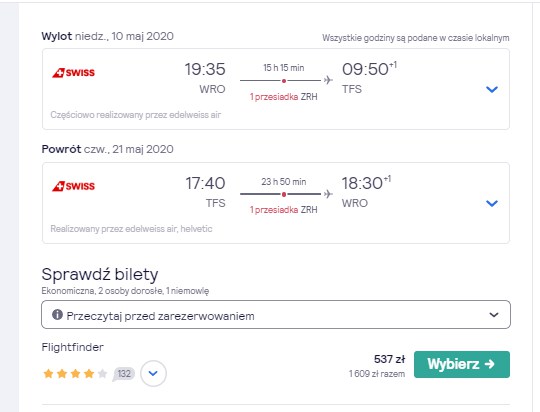The height and width of the screenshot is (412, 540).
Task: Expand Flightfinder details with the round chevron
Action: [153, 373]
